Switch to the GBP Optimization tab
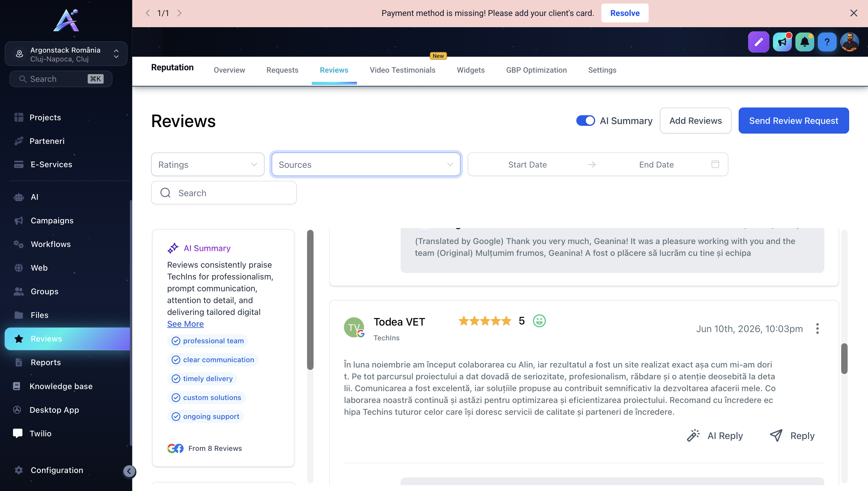The height and width of the screenshot is (491, 868). point(536,70)
